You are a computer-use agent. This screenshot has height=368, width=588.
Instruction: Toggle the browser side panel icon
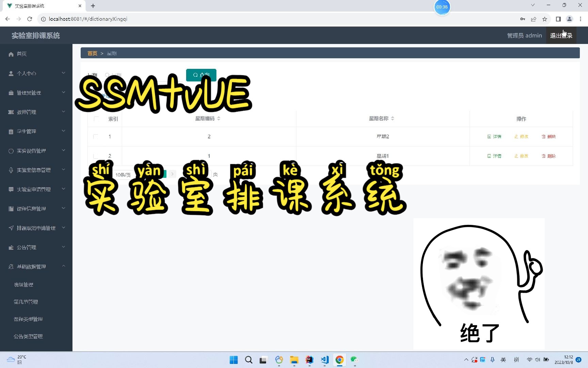(x=558, y=19)
